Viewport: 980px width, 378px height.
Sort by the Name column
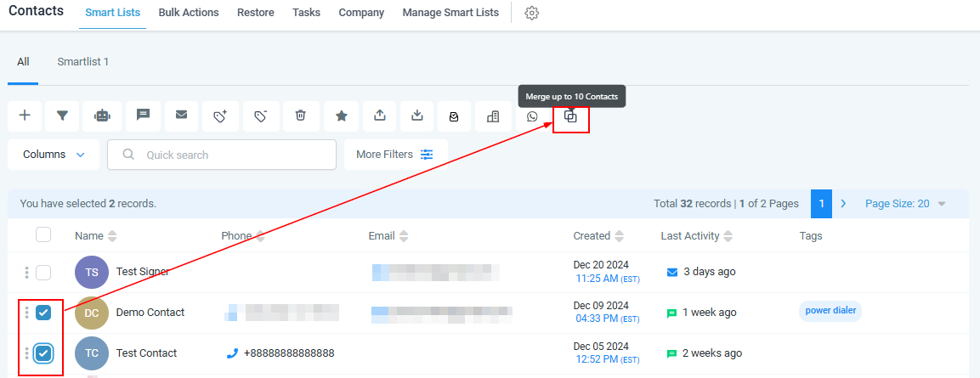click(112, 236)
